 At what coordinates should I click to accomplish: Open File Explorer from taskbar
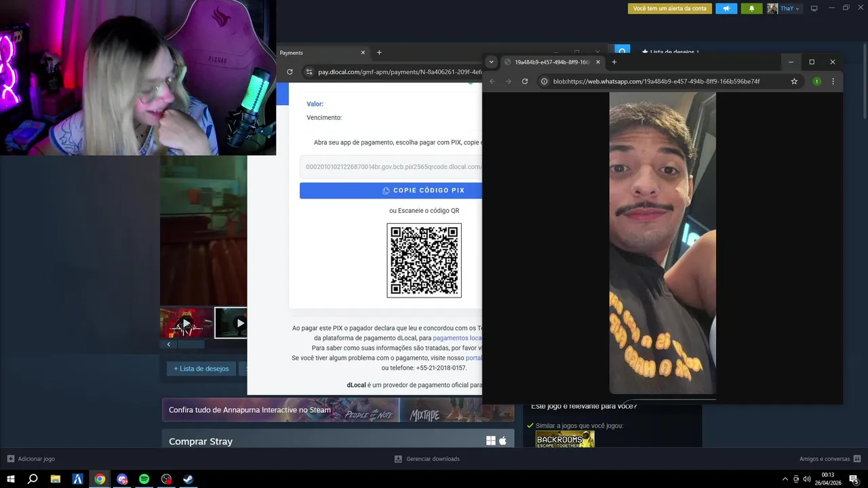coord(56,479)
